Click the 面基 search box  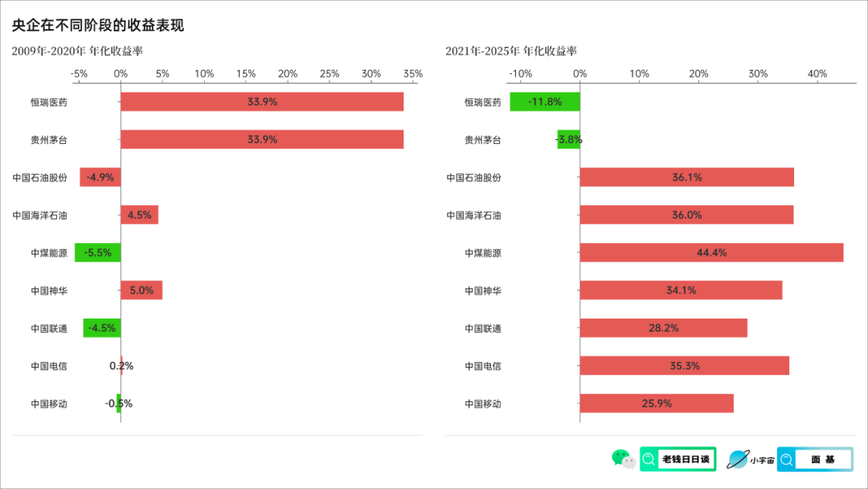click(x=815, y=459)
